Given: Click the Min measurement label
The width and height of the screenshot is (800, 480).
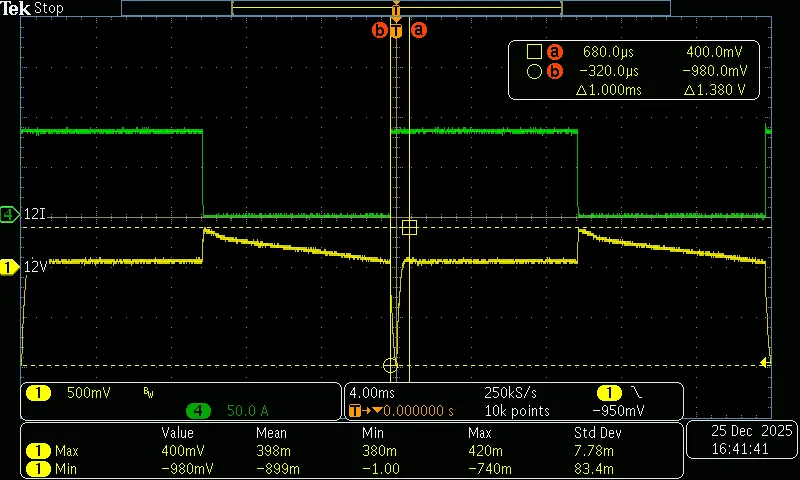Looking at the screenshot, I should click(x=66, y=468).
